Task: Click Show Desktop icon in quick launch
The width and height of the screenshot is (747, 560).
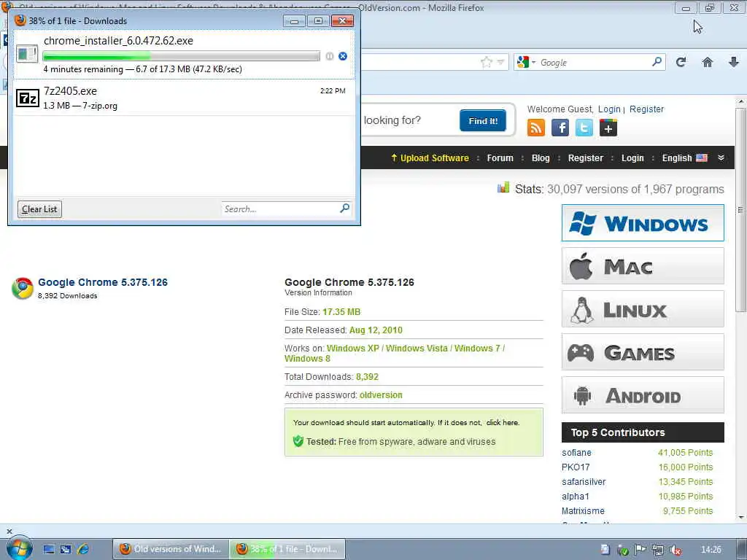Action: click(49, 549)
